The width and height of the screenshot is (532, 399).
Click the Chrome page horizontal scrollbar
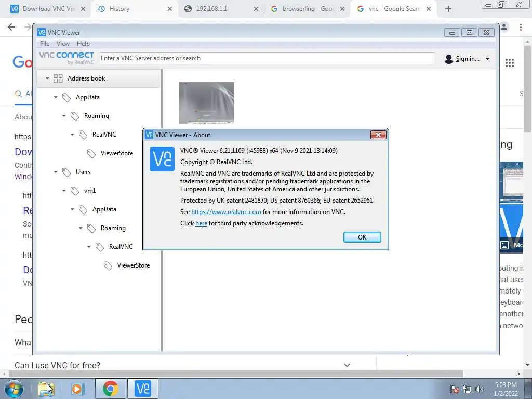point(235,374)
